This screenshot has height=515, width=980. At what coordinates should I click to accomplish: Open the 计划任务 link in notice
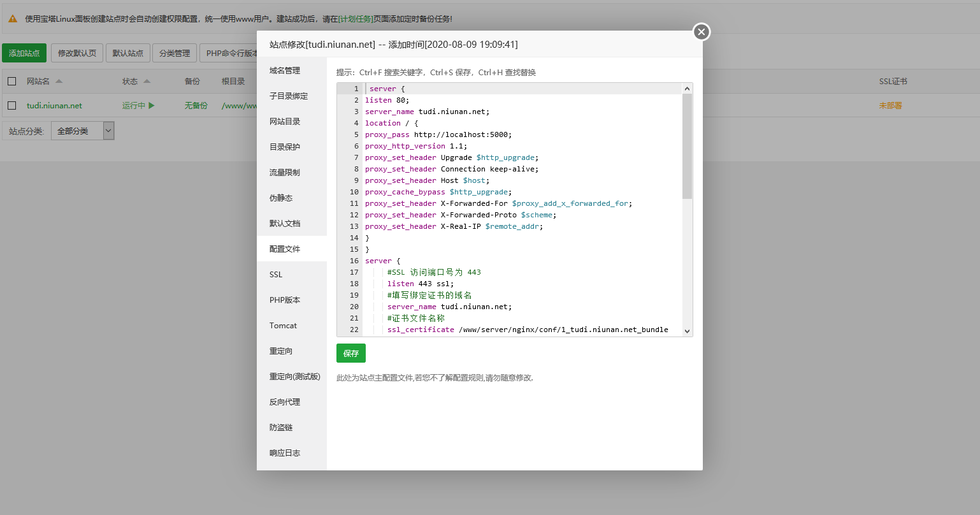(x=356, y=19)
